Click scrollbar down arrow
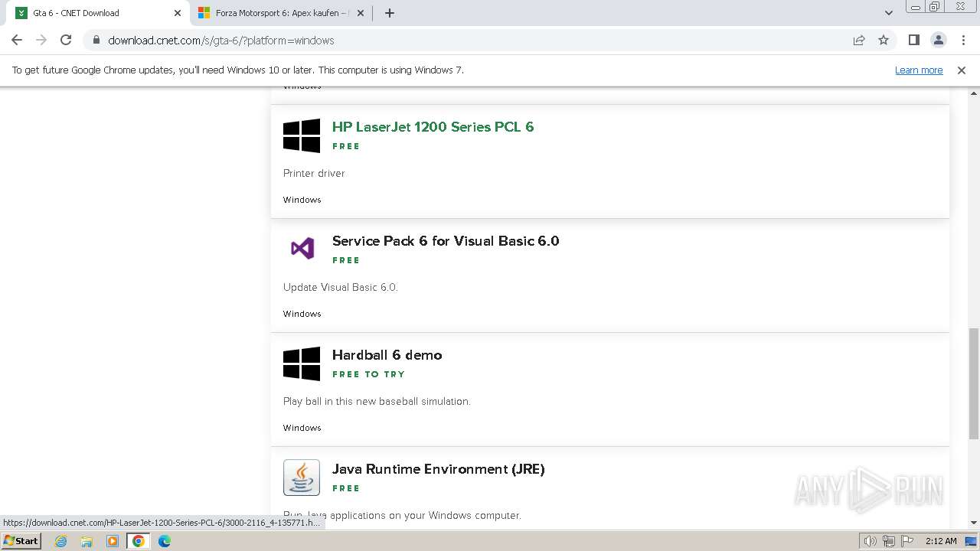The height and width of the screenshot is (551, 980). (974, 523)
